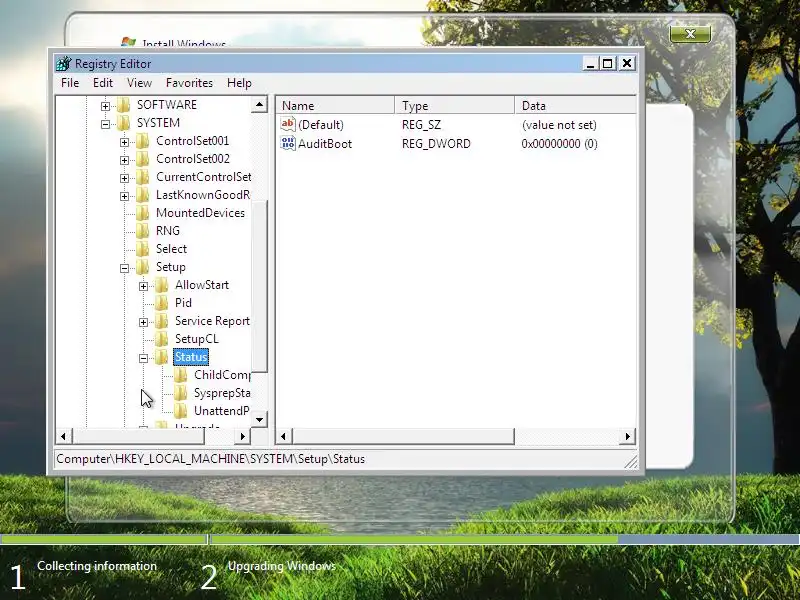Select the (Default) value name
Image resolution: width=800 pixels, height=600 pixels.
coord(321,125)
